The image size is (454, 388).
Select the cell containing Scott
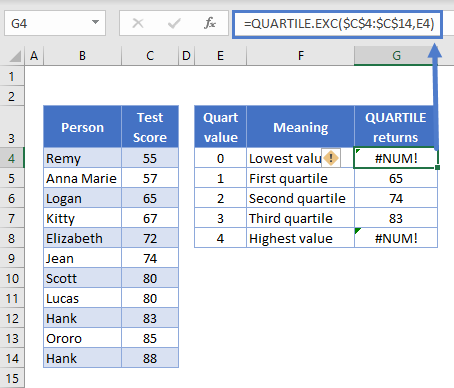(x=82, y=278)
